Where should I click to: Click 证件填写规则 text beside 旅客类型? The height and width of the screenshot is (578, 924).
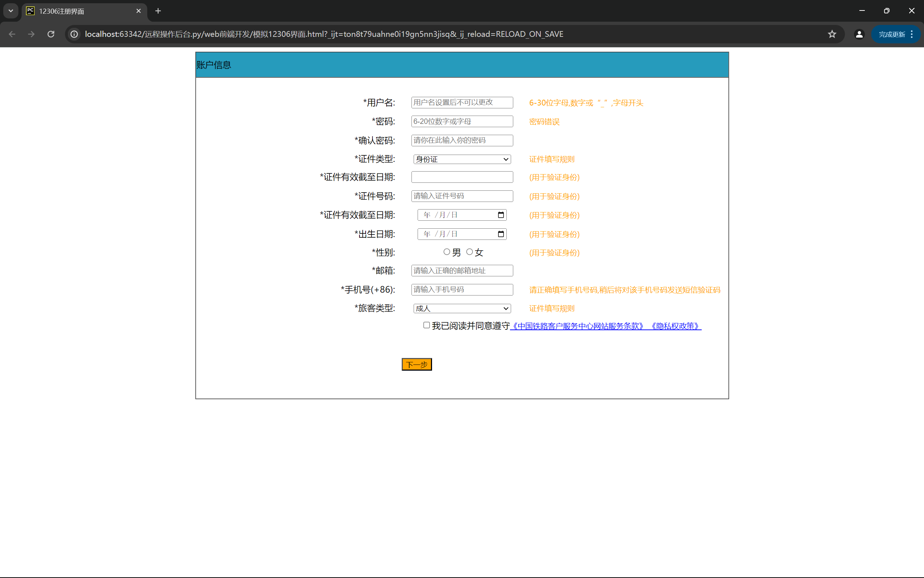pos(552,308)
